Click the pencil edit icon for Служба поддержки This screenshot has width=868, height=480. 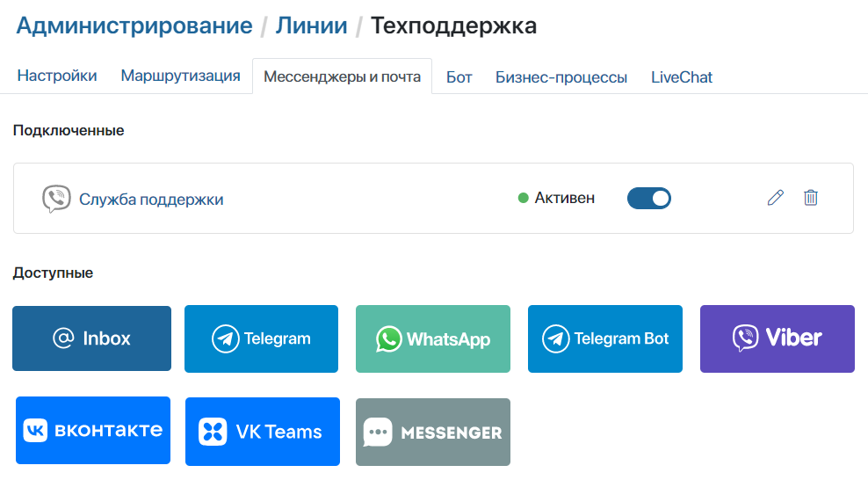[x=776, y=198]
